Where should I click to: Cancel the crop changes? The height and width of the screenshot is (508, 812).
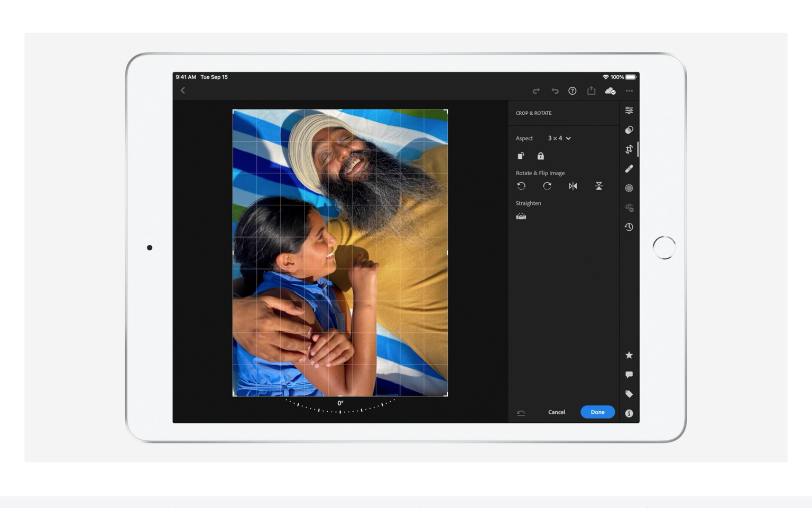[557, 412]
